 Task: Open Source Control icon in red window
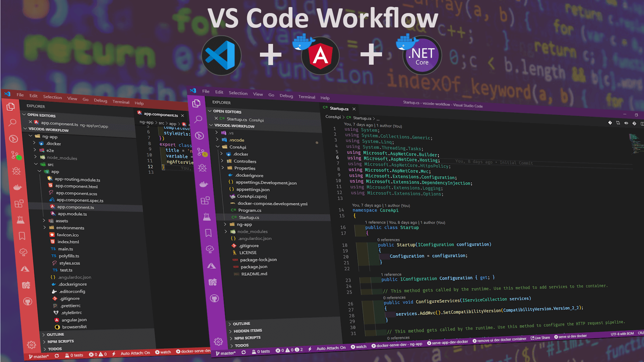(x=15, y=155)
